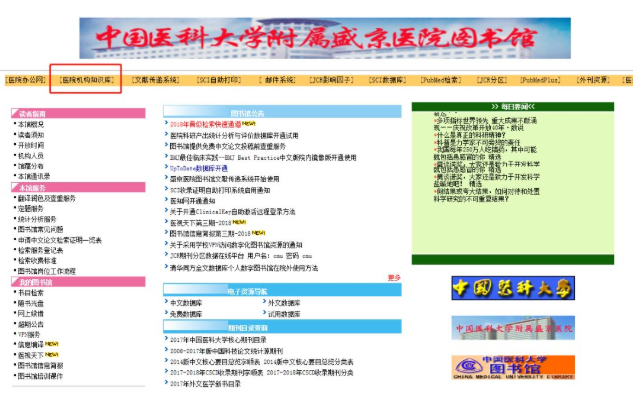Click arrow icon beside 中文数据库
This screenshot has height=411, width=642.
(x=166, y=302)
